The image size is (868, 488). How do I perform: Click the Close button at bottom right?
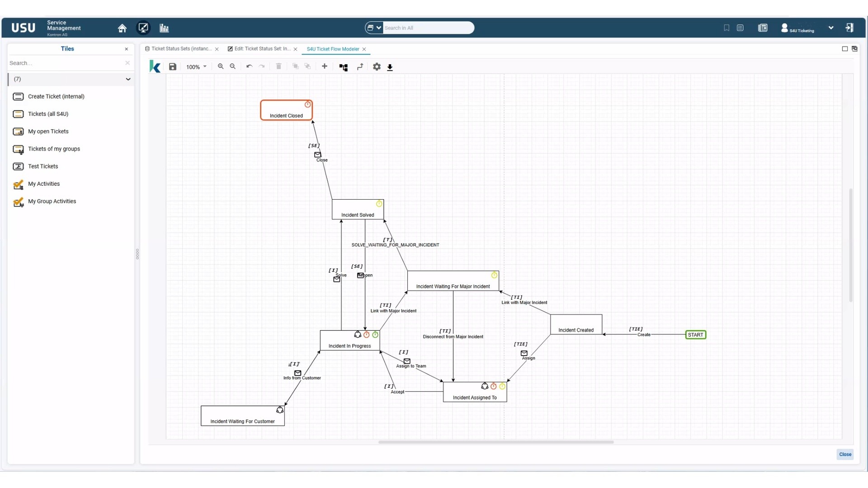[x=844, y=454]
